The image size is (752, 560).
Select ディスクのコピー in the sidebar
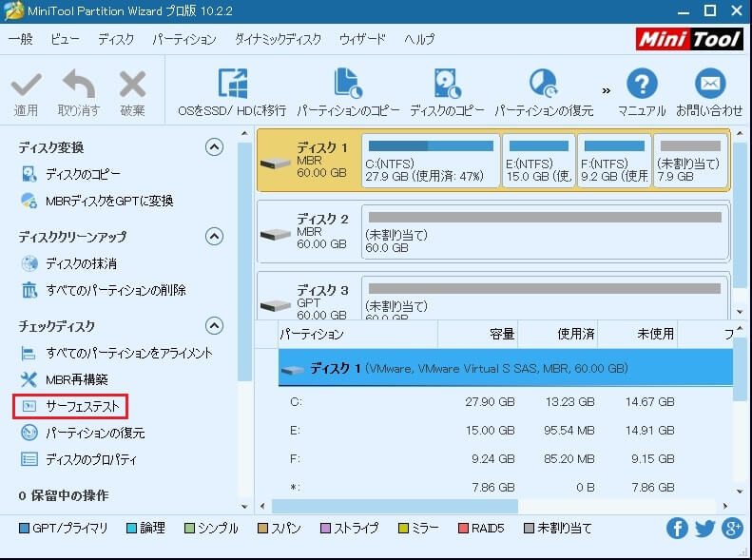83,174
